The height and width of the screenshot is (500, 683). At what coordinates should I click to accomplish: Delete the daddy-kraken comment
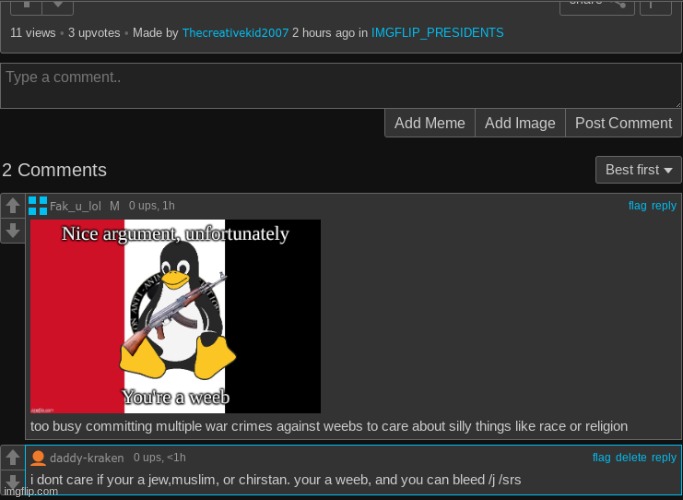tap(631, 458)
